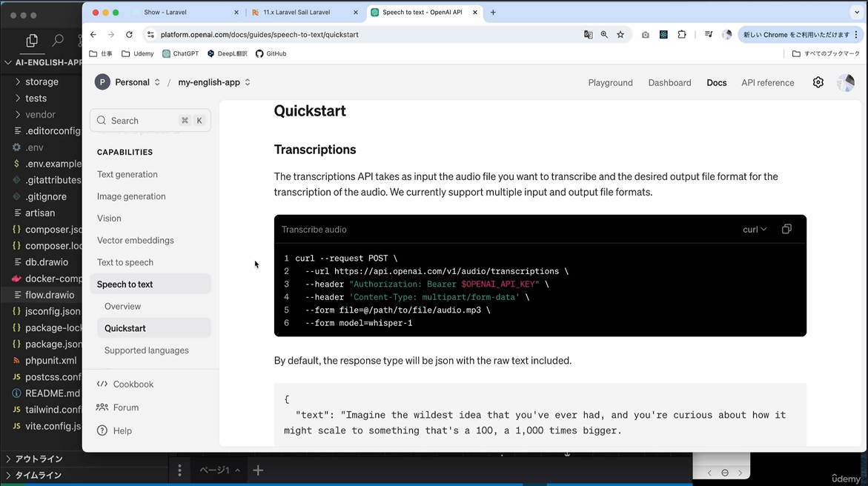Open the my-english-app project switcher
This screenshot has width=868, height=486.
(x=214, y=82)
